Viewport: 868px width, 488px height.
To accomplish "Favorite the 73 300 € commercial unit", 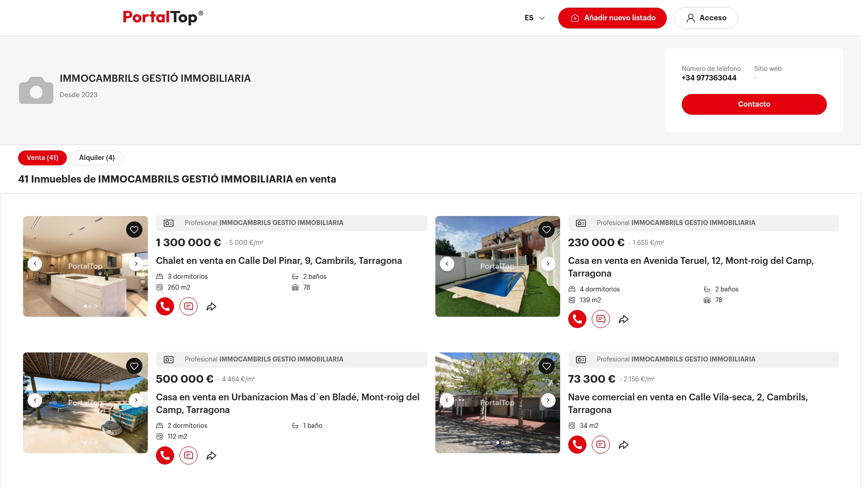I will click(x=547, y=366).
